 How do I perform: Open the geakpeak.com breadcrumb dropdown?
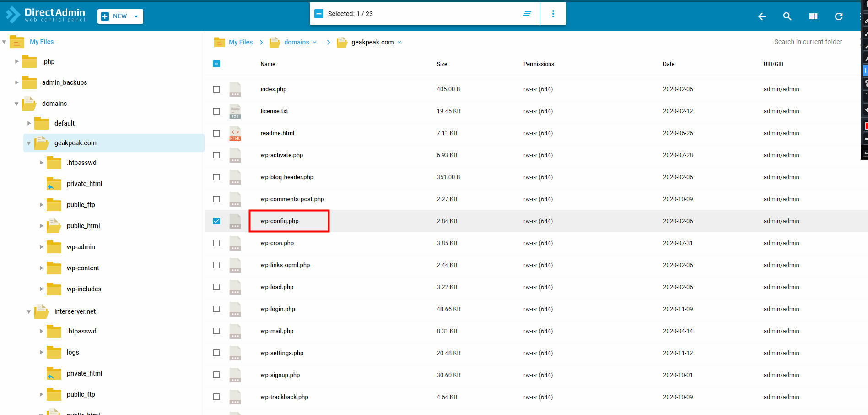(399, 42)
